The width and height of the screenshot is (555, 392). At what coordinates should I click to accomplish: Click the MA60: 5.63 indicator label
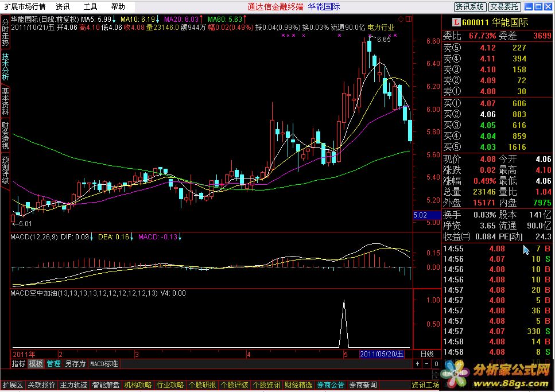click(227, 19)
